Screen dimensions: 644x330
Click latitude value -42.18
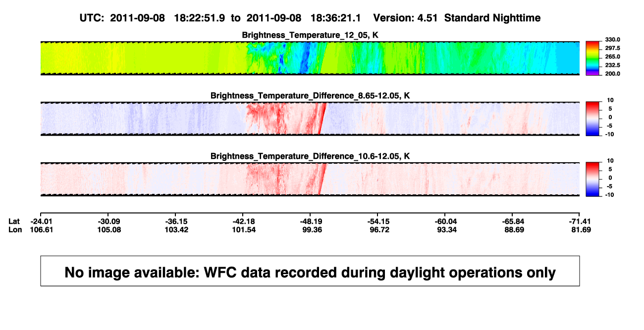tap(243, 221)
